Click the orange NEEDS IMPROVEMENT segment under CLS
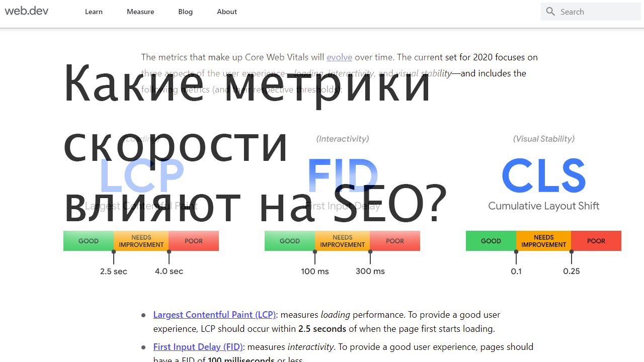 544,241
